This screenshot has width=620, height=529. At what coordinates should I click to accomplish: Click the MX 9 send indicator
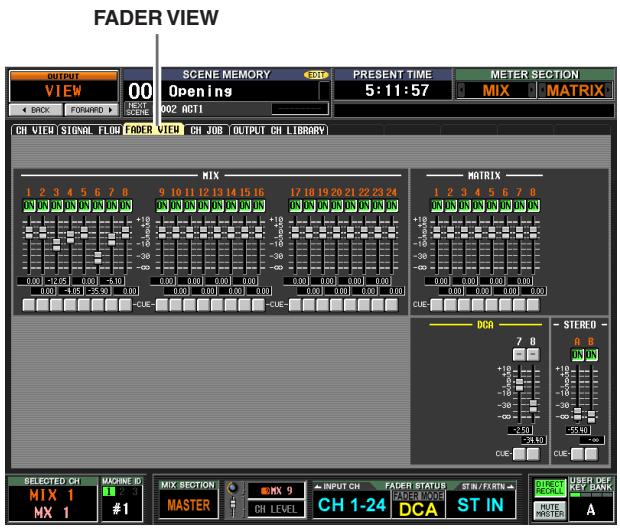[x=277, y=491]
